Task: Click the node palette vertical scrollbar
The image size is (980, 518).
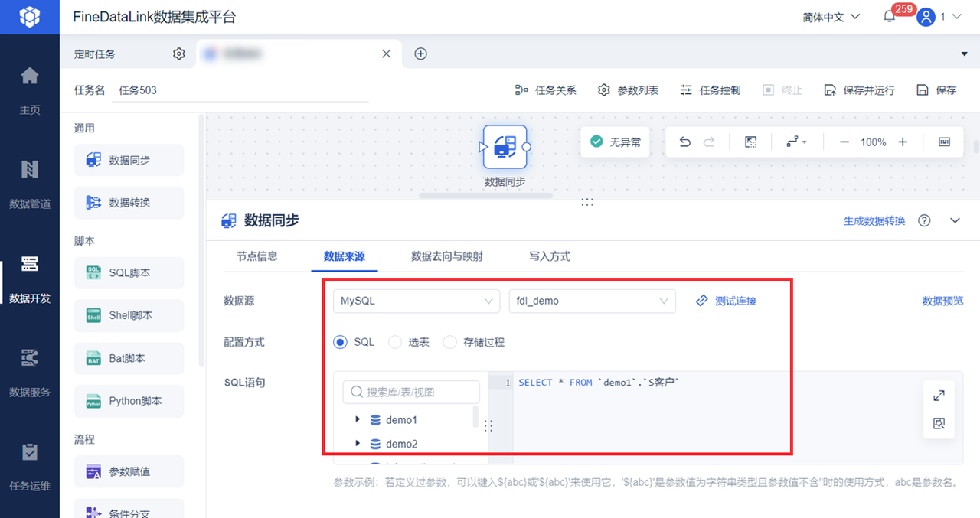Action: (201, 240)
